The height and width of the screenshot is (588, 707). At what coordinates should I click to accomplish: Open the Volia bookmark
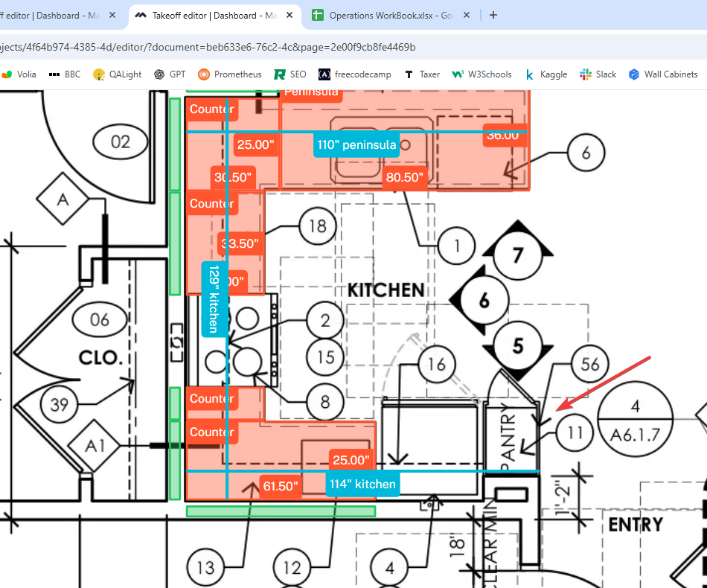(x=19, y=74)
